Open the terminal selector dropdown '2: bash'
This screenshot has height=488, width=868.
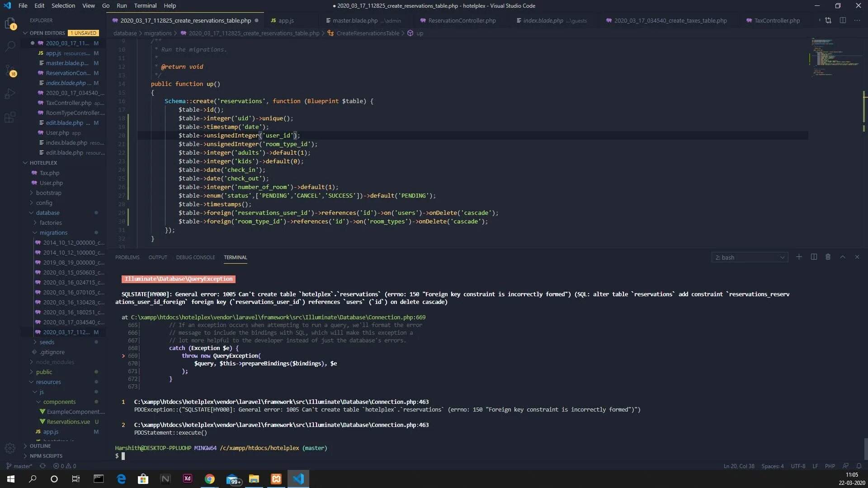point(750,257)
